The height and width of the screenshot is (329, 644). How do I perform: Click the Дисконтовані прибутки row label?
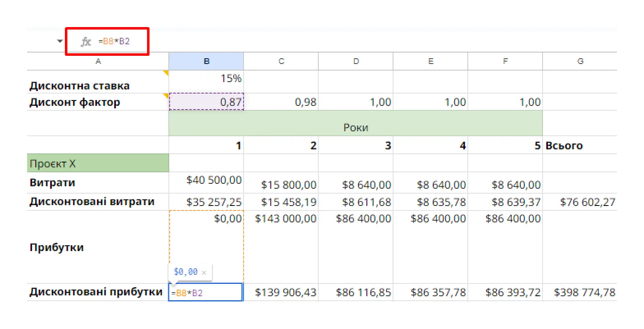[x=96, y=292]
